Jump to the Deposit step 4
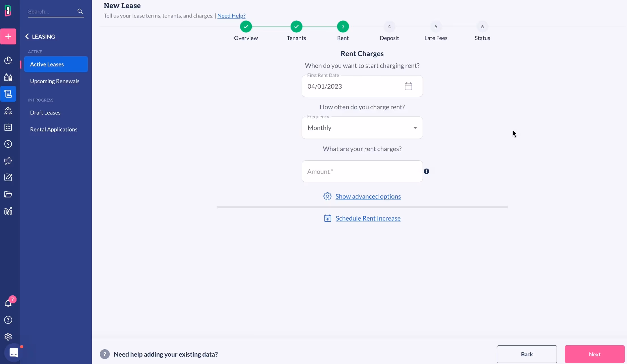Viewport: 627px width, 364px height. (x=389, y=31)
